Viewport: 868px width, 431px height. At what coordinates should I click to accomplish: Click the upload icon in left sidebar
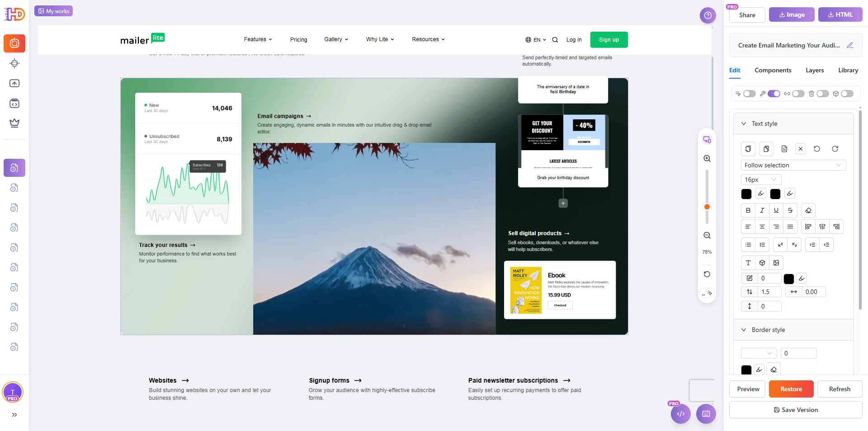click(14, 83)
